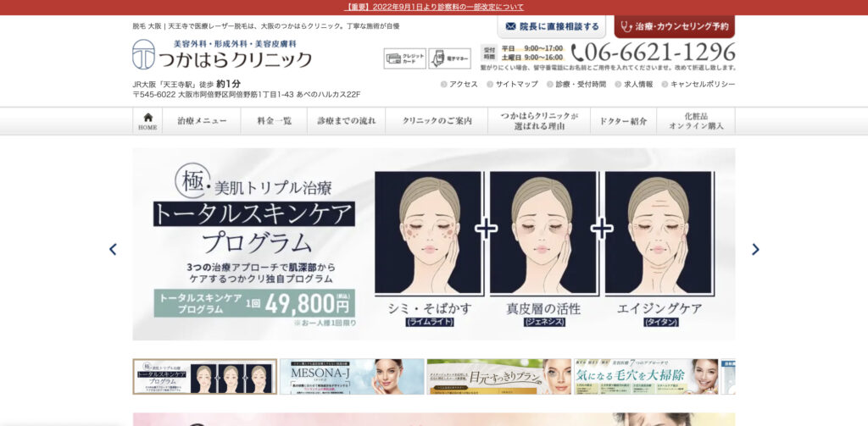Open the 2022年9月1日 診察料改定 notice link
Viewport: 868px width, 426px height.
[433, 7]
